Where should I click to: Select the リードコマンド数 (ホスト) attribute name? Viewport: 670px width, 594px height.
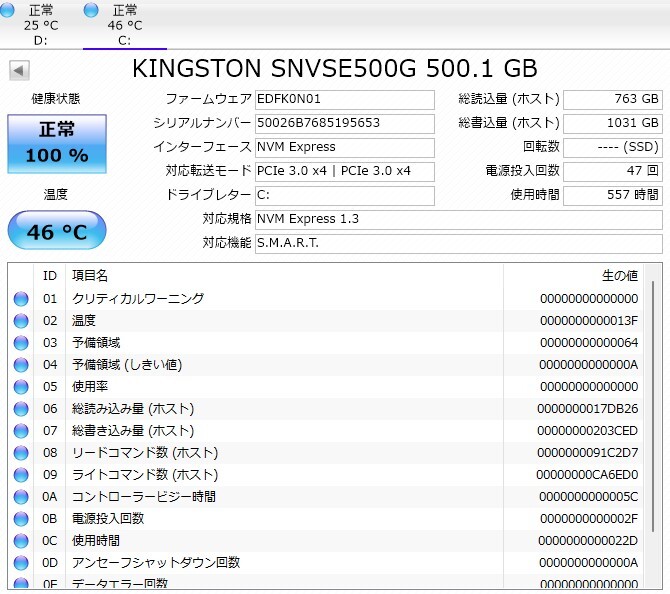145,453
